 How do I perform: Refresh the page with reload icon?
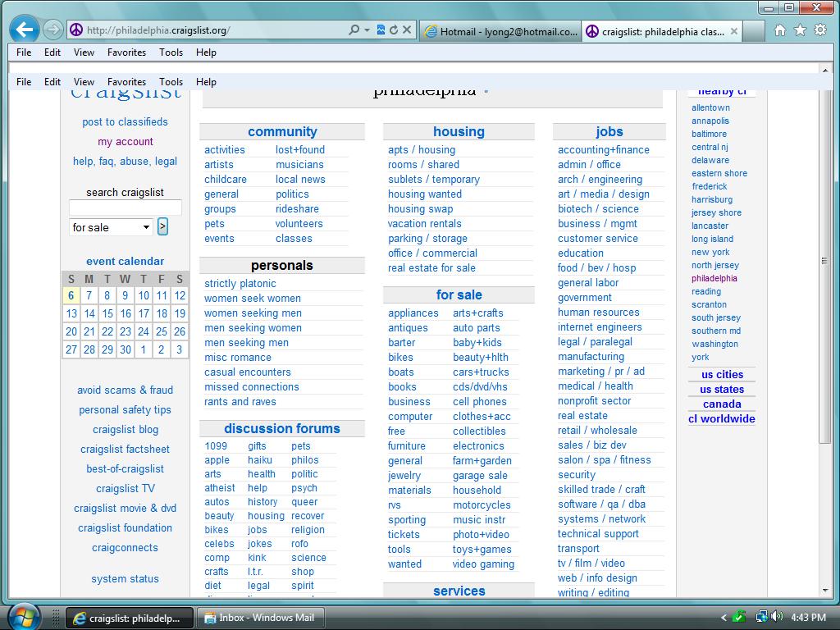pos(394,30)
